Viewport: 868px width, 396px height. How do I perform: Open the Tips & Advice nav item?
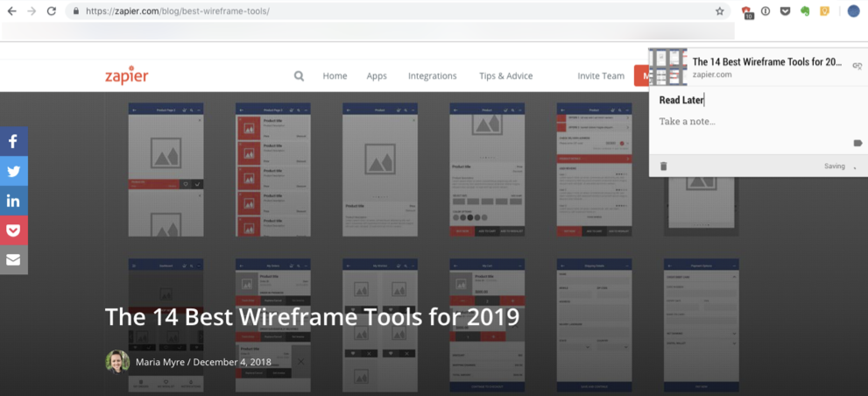506,76
